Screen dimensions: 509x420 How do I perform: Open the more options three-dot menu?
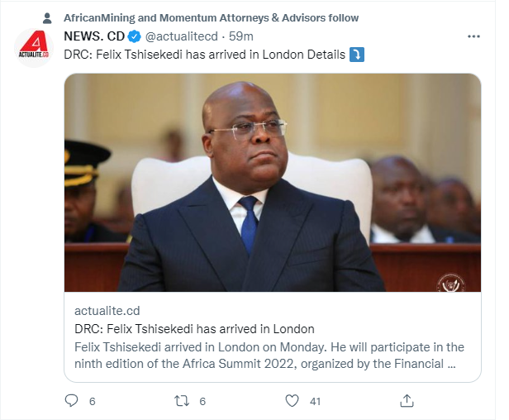click(473, 37)
